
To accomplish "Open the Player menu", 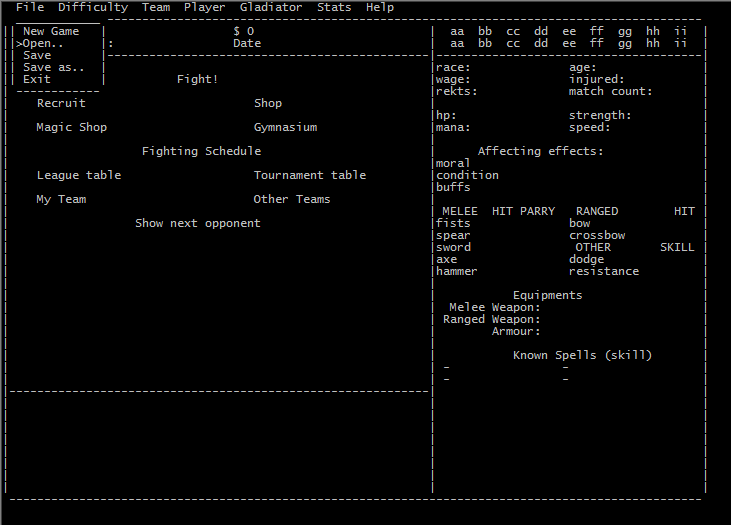I will pyautogui.click(x=204, y=7).
